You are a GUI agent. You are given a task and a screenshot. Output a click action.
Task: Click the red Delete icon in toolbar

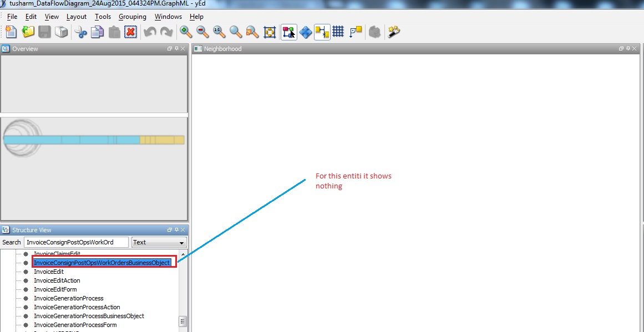pyautogui.click(x=131, y=32)
